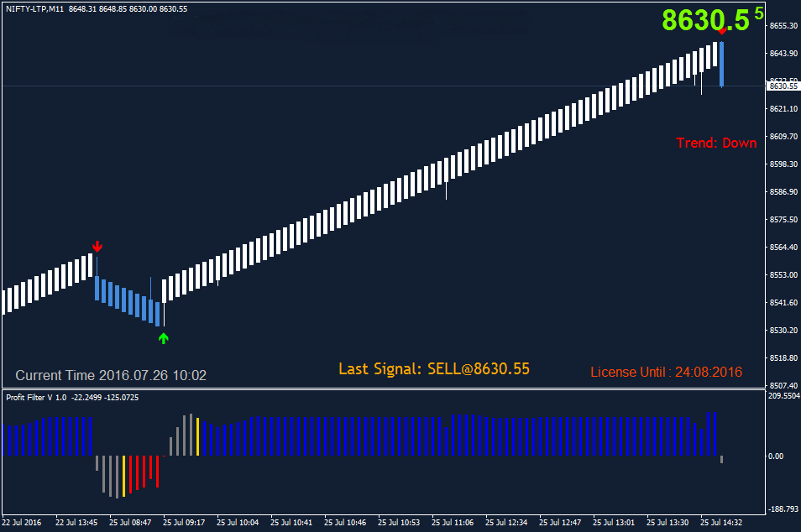Click the 8507.40 price axis label
Viewport: 801px width, 532px height.
783,385
